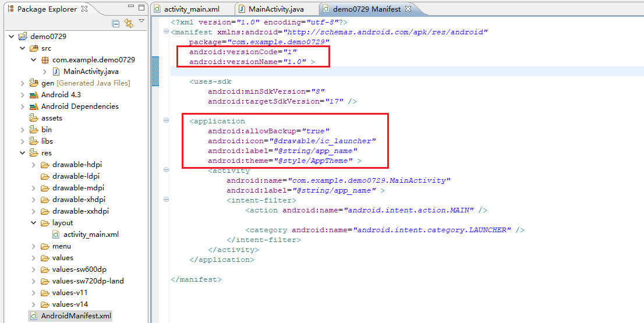Click the MainActivity.java file icon in tree
Viewport: 644px width, 323px height.
coord(56,72)
